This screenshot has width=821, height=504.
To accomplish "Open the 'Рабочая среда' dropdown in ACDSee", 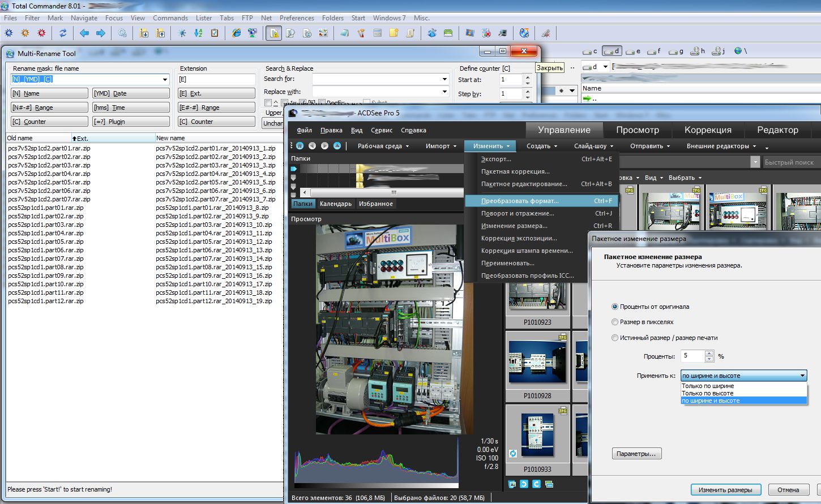I will click(x=383, y=146).
